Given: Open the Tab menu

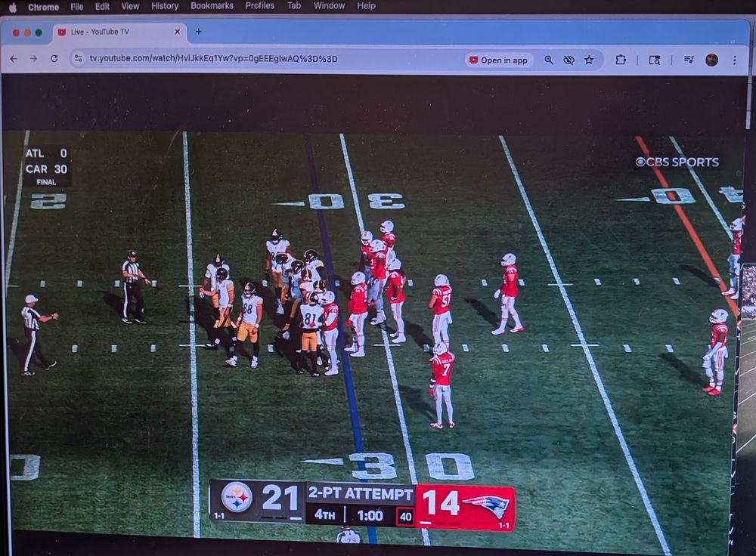Looking at the screenshot, I should pyautogui.click(x=294, y=6).
